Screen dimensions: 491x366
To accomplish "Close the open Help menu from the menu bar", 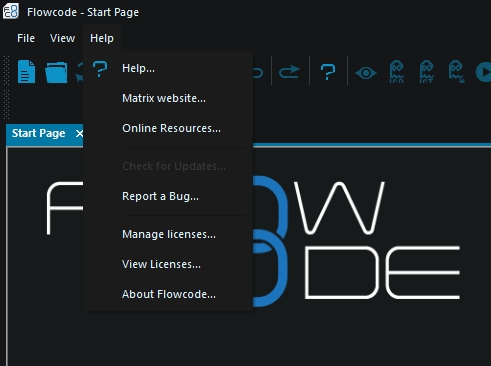I will pyautogui.click(x=102, y=38).
